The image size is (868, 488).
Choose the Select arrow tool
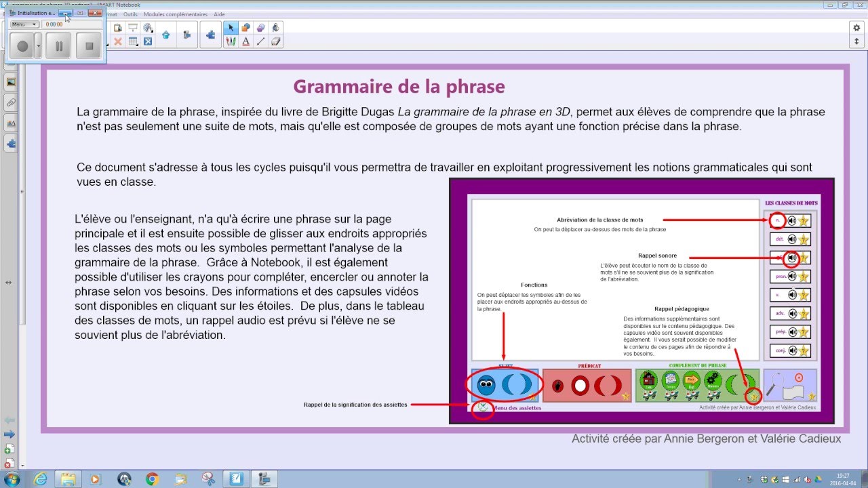pos(231,28)
